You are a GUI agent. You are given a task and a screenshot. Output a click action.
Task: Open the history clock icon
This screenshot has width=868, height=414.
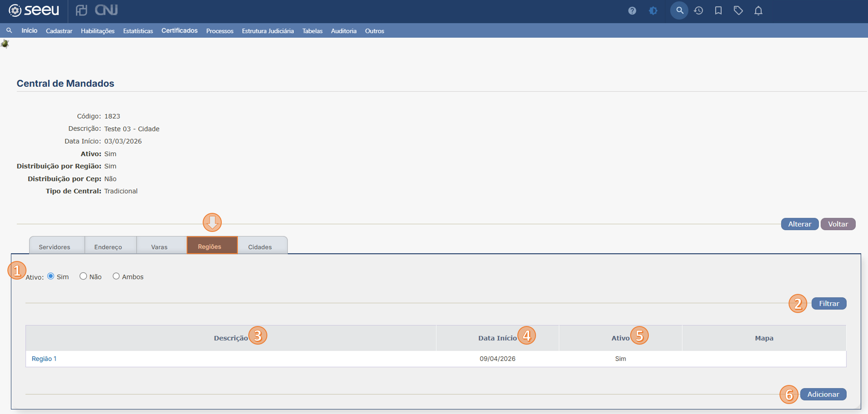coord(698,10)
